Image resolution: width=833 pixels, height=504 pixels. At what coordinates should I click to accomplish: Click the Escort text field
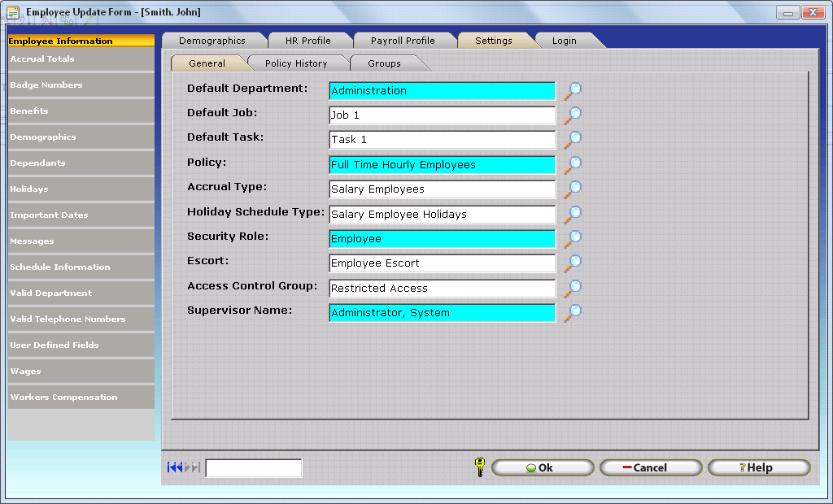click(442, 263)
